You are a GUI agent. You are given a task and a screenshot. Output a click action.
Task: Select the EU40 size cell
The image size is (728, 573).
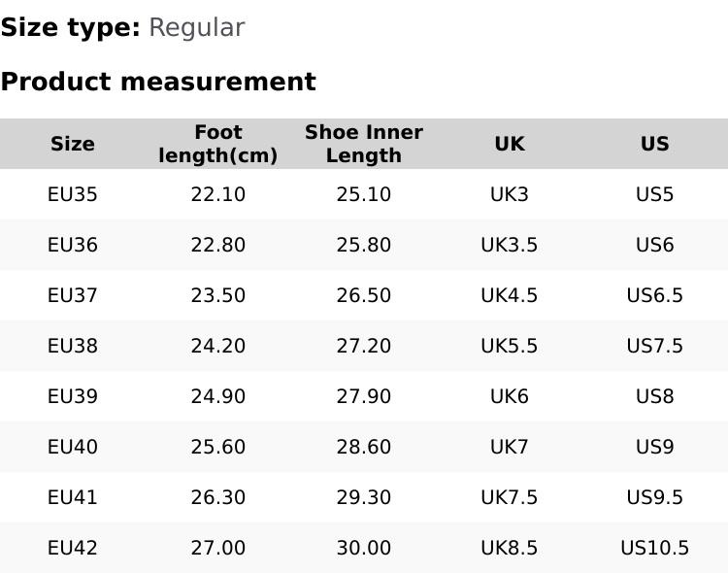73,447
